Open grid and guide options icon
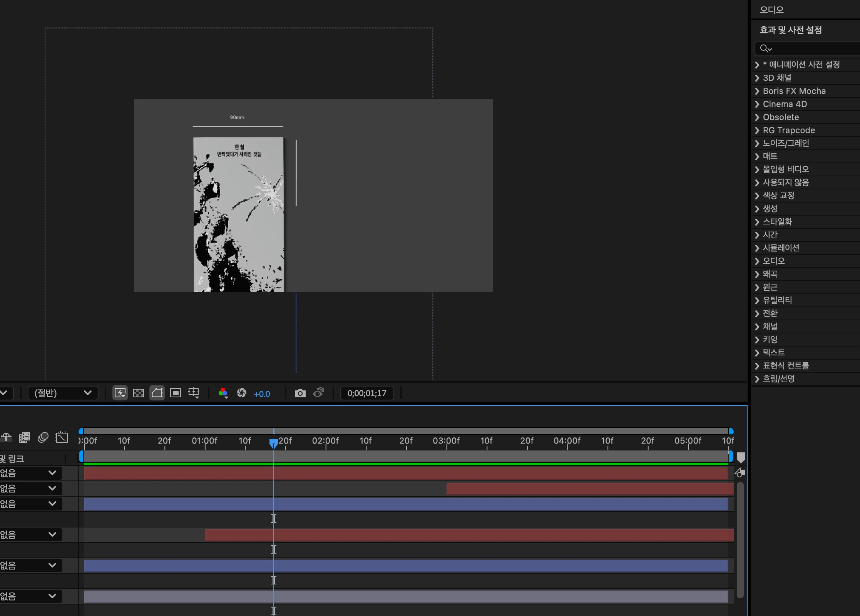This screenshot has width=860, height=616. point(194,393)
